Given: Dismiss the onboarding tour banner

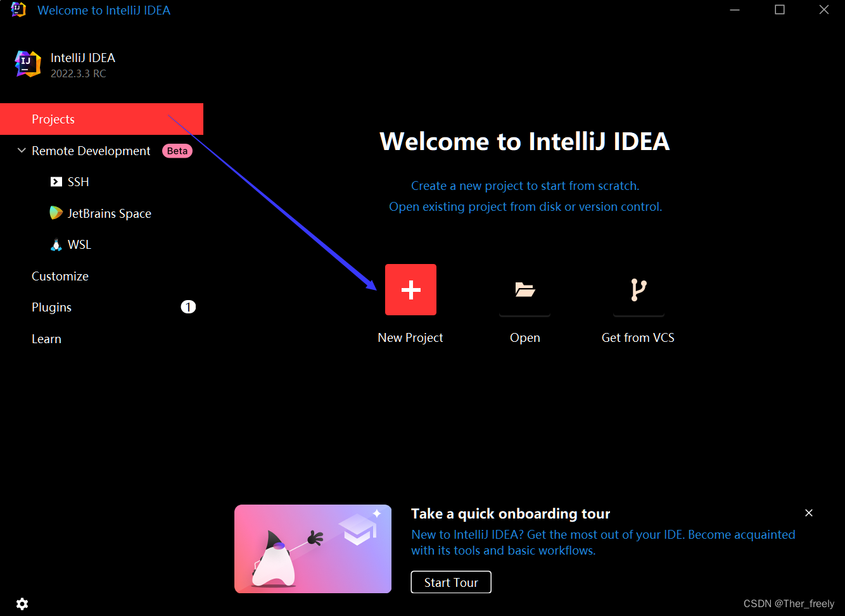Looking at the screenshot, I should [x=809, y=513].
